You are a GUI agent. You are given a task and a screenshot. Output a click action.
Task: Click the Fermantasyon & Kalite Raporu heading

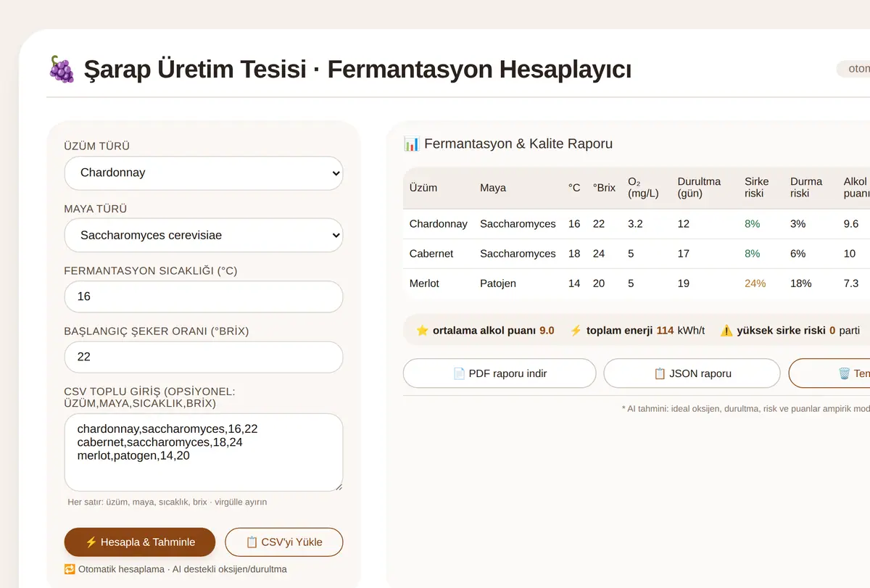[x=518, y=144]
